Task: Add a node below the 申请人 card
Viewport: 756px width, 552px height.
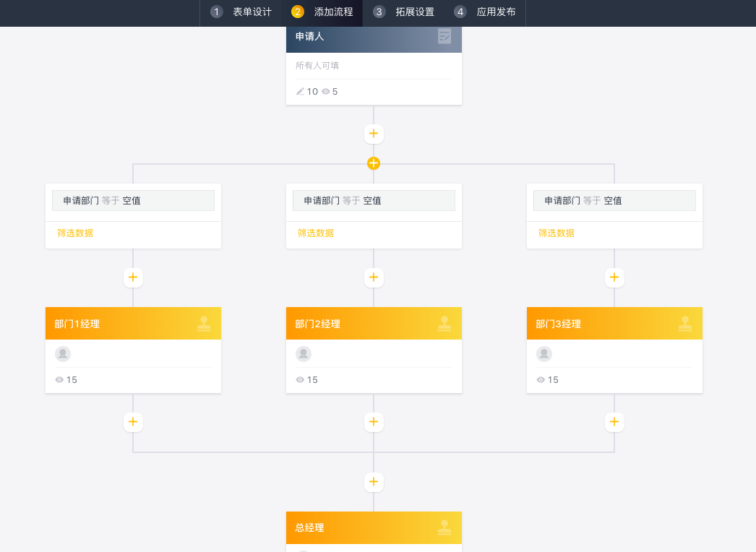Action: point(374,134)
